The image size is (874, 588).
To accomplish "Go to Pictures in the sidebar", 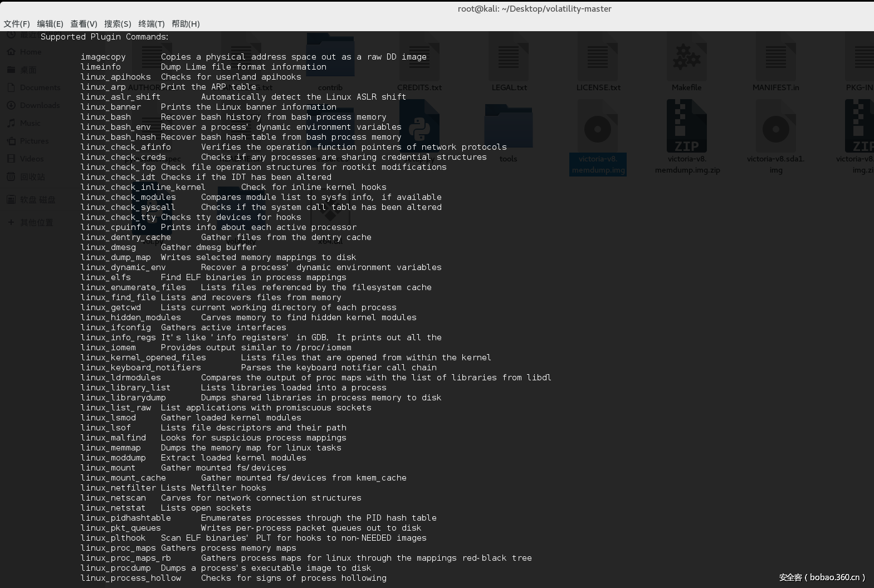I will pyautogui.click(x=33, y=141).
